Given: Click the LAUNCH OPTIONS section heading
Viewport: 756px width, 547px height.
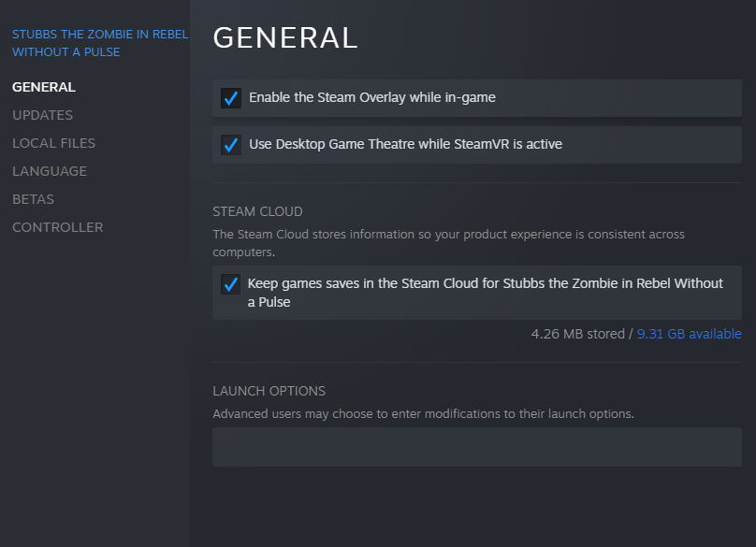Looking at the screenshot, I should tap(269, 391).
